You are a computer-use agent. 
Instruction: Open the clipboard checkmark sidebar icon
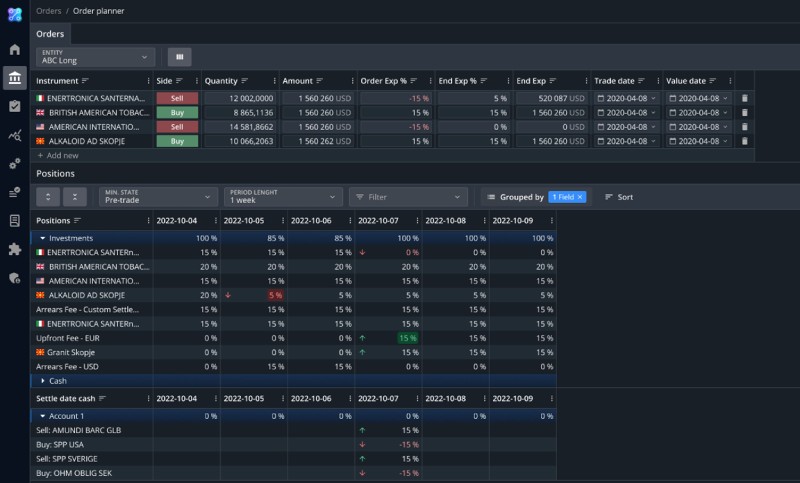coord(14,106)
